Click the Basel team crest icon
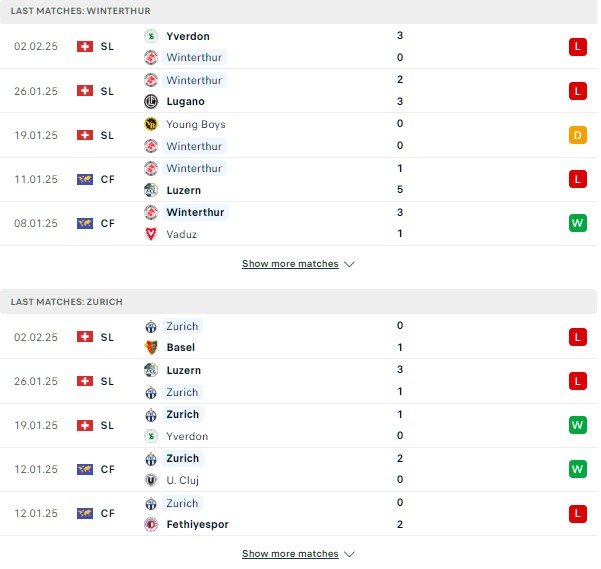 [x=151, y=347]
